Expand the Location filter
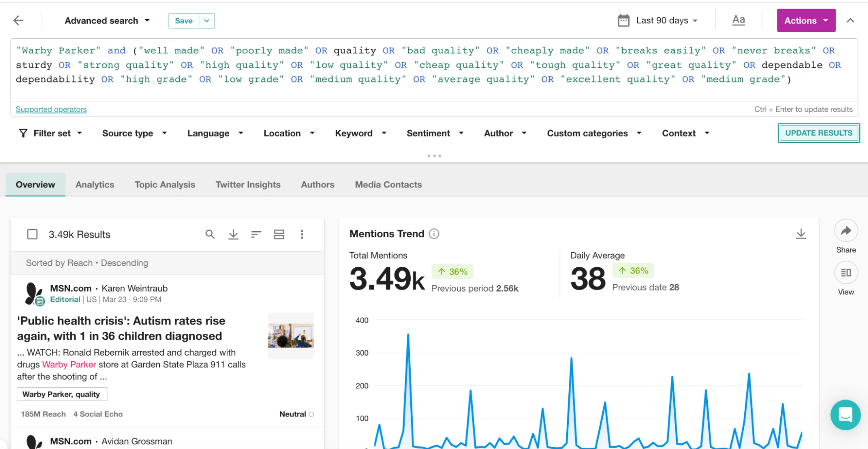This screenshot has width=868, height=449. tap(289, 133)
